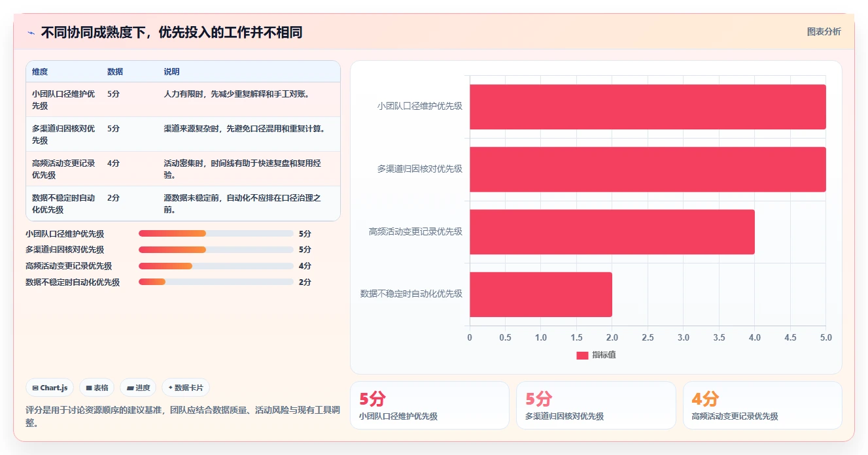868x455 pixels.
Task: Click the 2分 cell in the table
Action: pos(113,197)
